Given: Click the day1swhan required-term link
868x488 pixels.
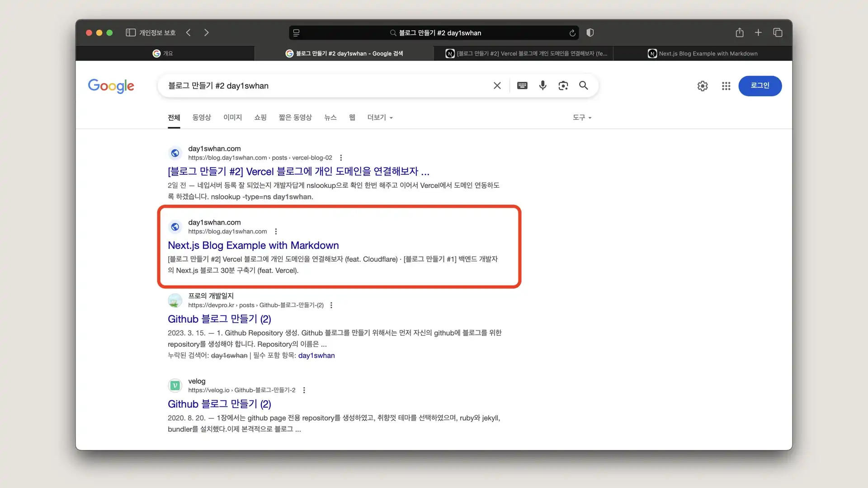Looking at the screenshot, I should pos(316,356).
